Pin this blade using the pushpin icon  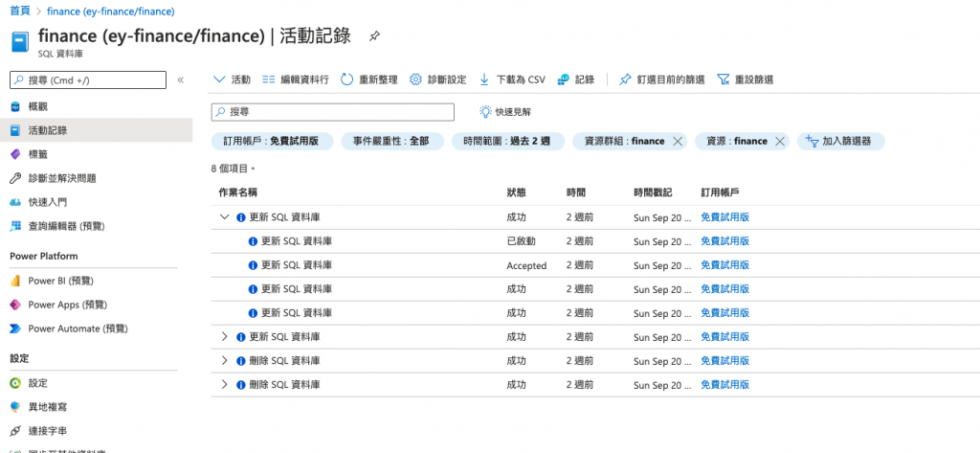(x=374, y=36)
